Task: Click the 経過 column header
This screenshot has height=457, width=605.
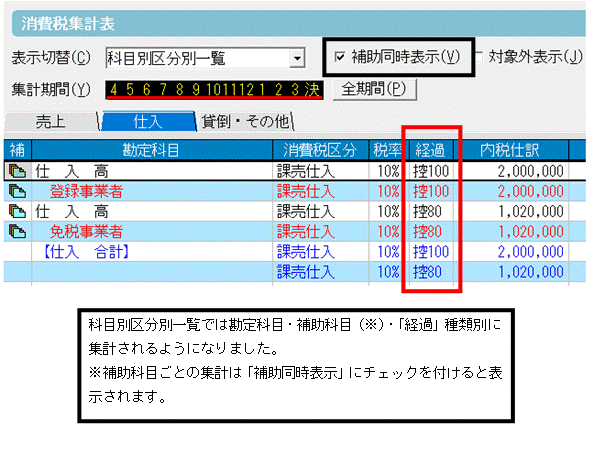Action: (x=430, y=150)
